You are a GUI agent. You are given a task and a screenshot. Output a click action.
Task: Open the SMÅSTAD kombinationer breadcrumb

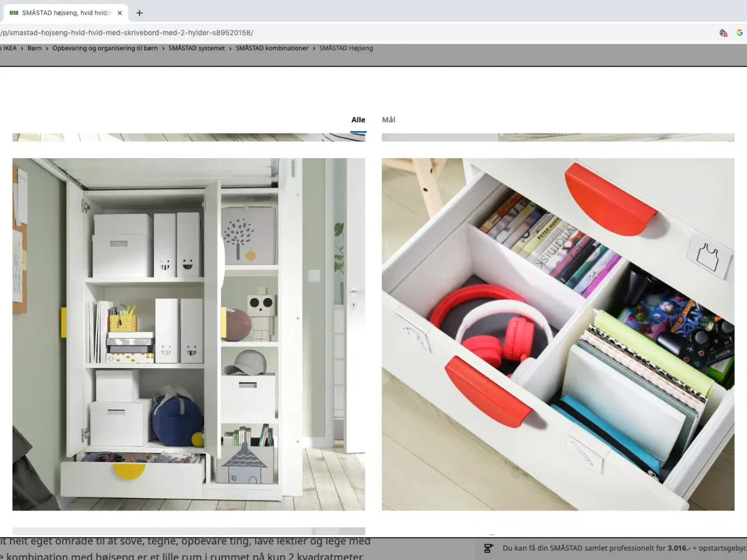click(x=272, y=48)
